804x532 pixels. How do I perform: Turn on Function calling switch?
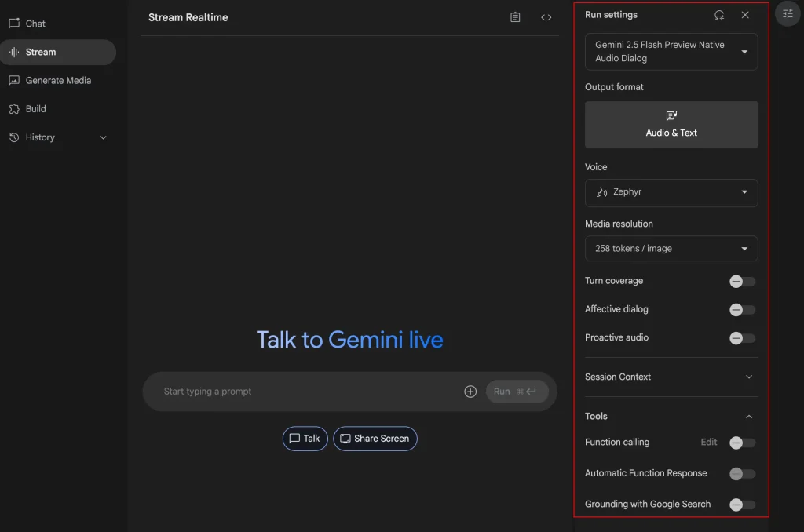[x=742, y=443]
